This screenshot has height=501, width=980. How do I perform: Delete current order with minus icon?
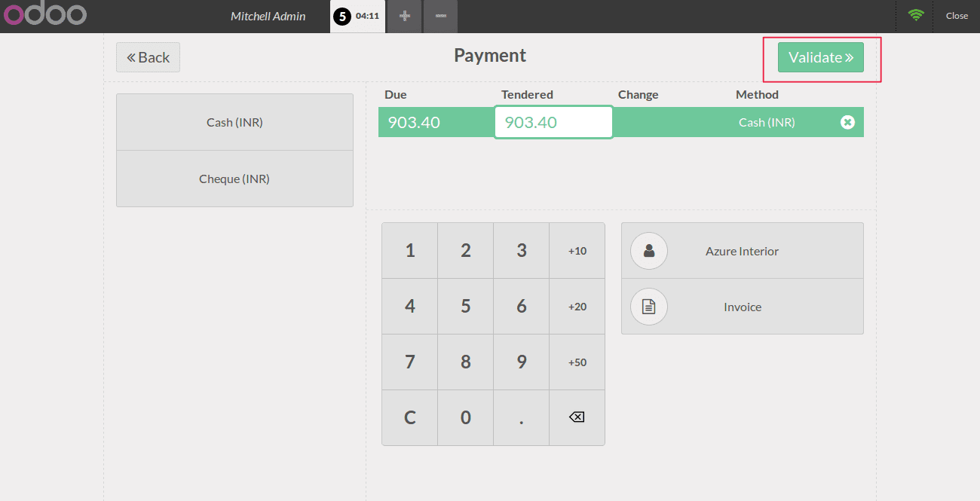pos(440,16)
